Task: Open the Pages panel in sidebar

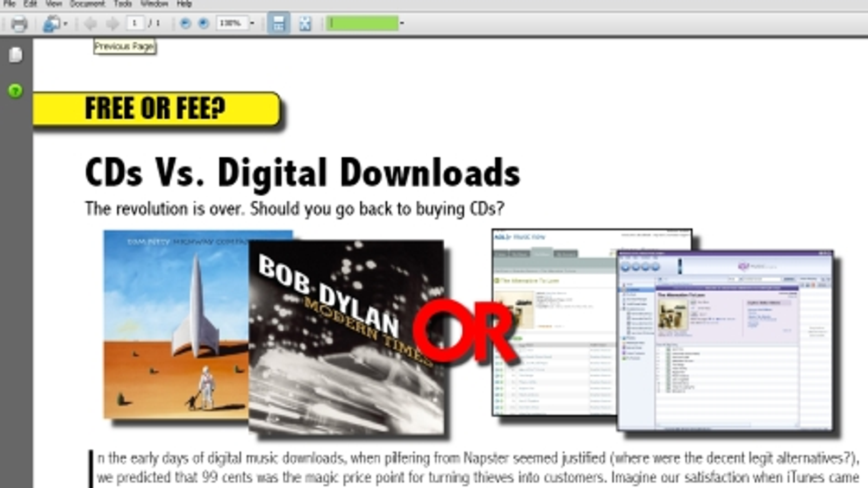Action: [x=15, y=54]
